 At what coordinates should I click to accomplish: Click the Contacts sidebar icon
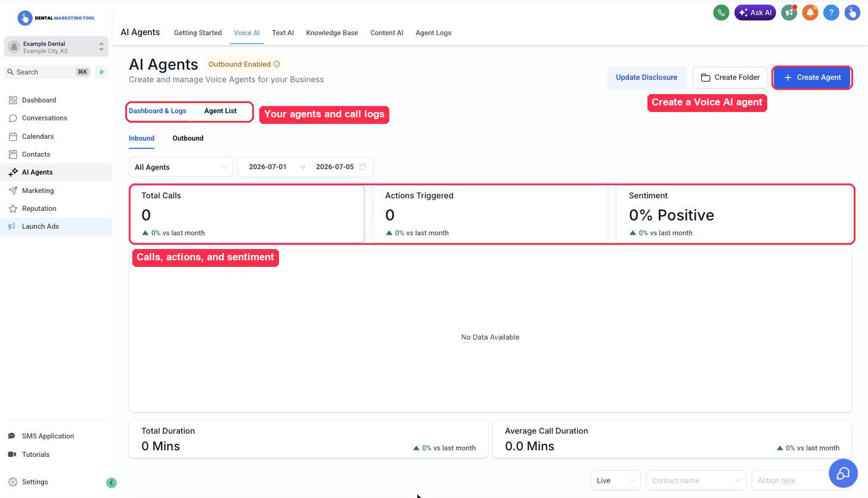point(13,154)
